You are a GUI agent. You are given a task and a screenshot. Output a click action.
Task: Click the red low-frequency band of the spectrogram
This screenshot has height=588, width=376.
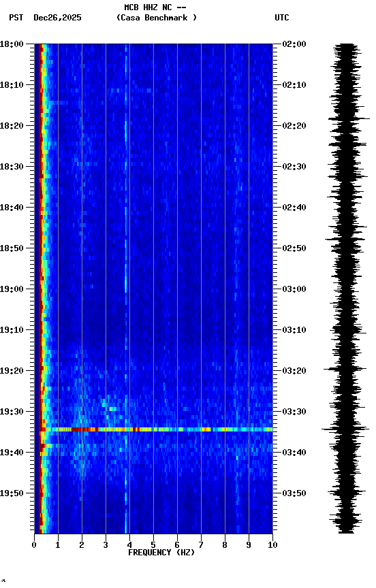pos(40,289)
